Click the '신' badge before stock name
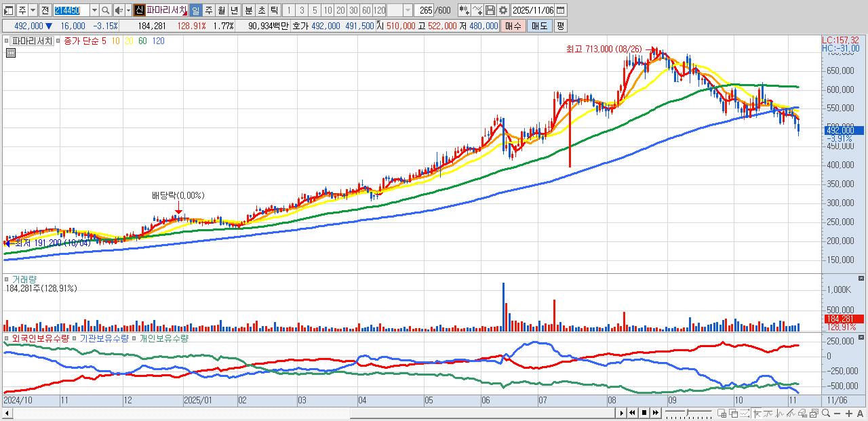The image size is (868, 421). click(x=139, y=10)
